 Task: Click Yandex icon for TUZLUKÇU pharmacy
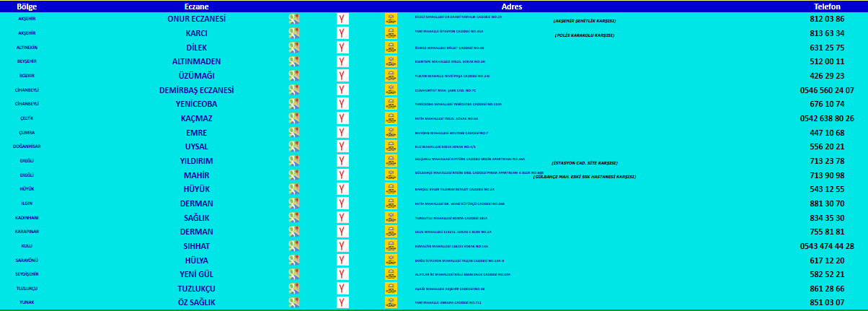[x=342, y=289]
